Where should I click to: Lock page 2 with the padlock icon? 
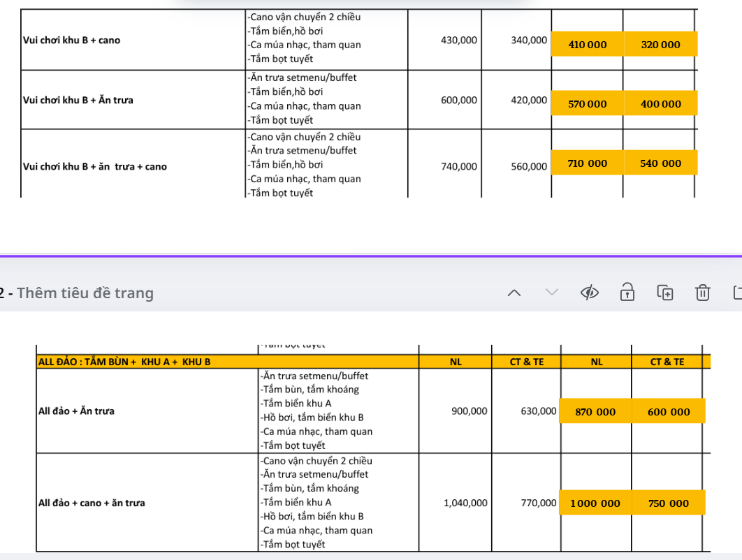pos(627,293)
